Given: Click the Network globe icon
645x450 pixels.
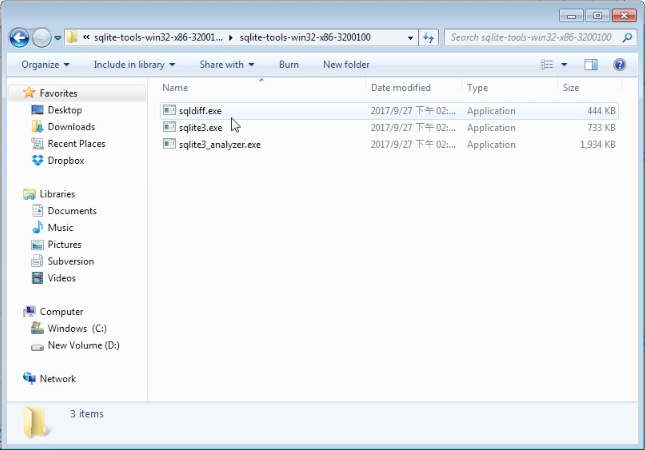Looking at the screenshot, I should coord(29,378).
